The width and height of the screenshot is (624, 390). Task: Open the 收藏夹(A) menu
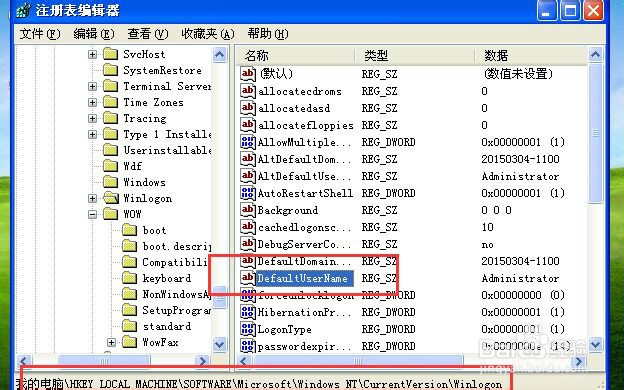click(207, 34)
